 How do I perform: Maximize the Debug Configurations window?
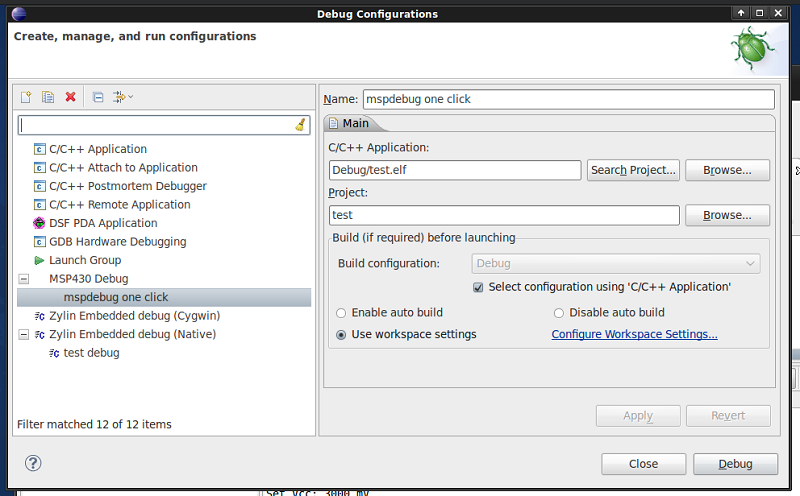point(759,13)
